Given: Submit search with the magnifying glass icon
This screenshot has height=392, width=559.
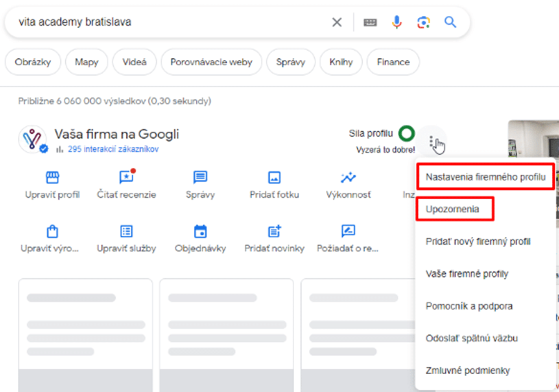Looking at the screenshot, I should [450, 22].
